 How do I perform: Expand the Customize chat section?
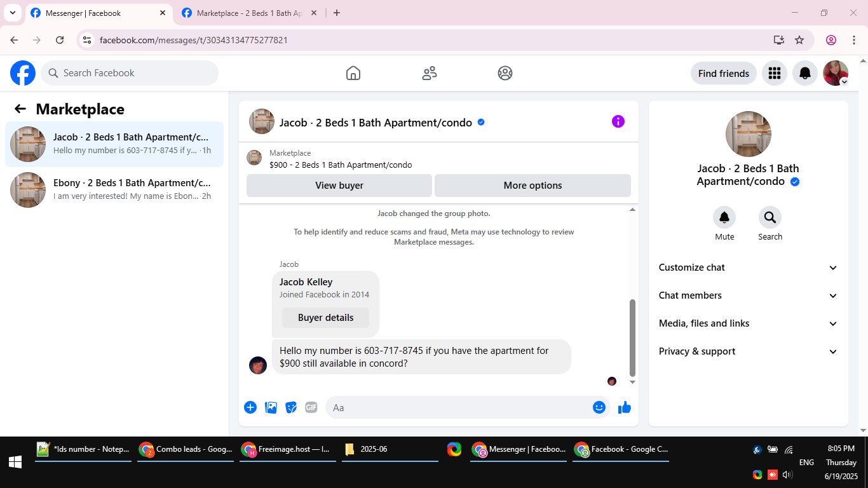[749, 268]
